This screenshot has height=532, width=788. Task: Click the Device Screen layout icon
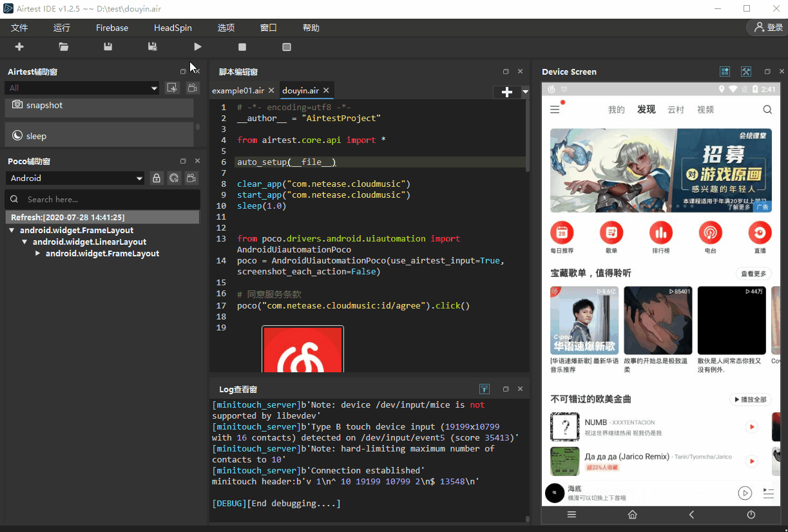[725, 71]
